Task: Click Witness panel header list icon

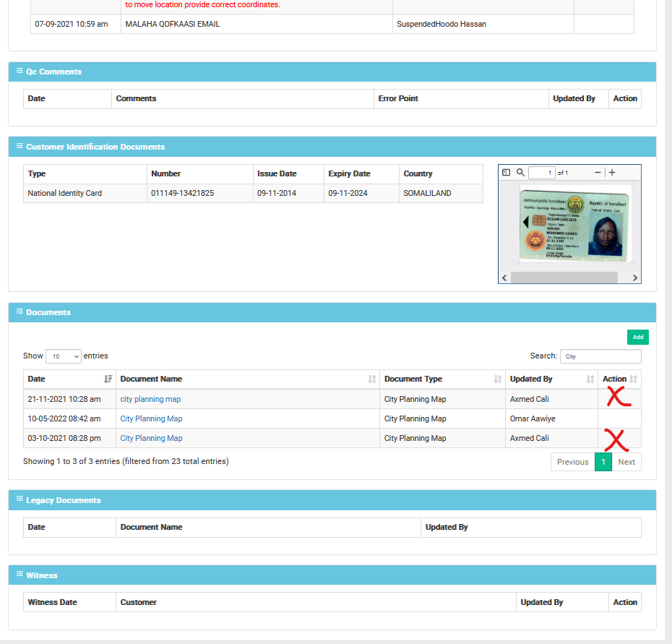Action: pos(20,574)
